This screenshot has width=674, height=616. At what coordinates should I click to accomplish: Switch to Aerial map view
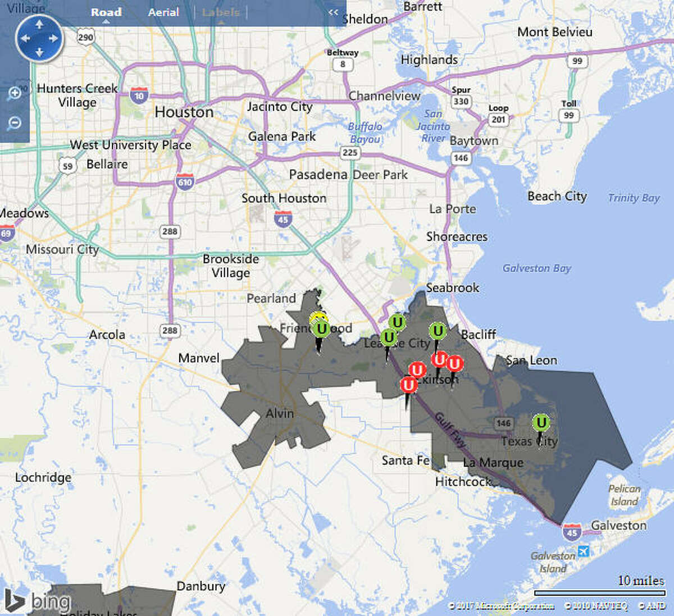163,12
